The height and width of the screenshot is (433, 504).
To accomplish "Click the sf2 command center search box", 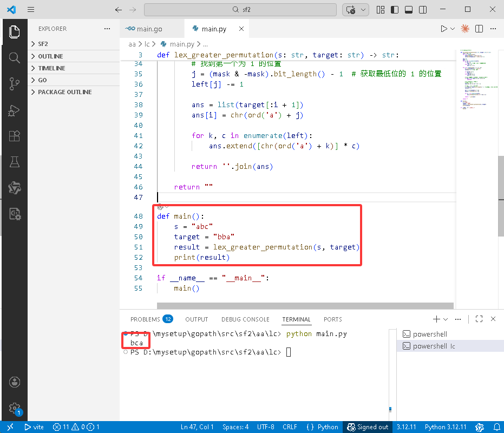I will pyautogui.click(x=240, y=10).
